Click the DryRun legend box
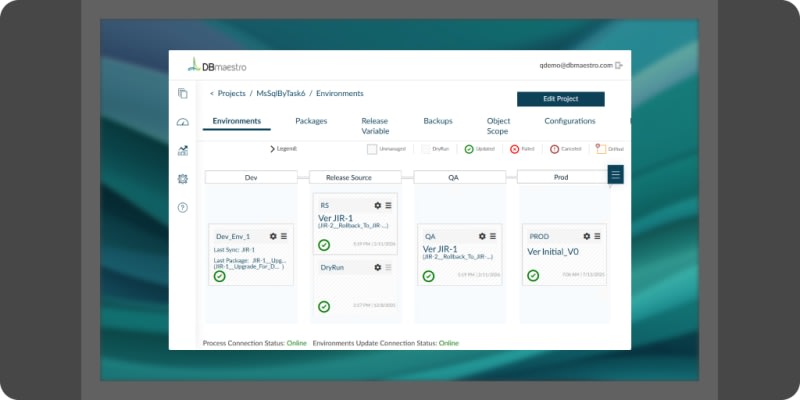 coord(426,149)
